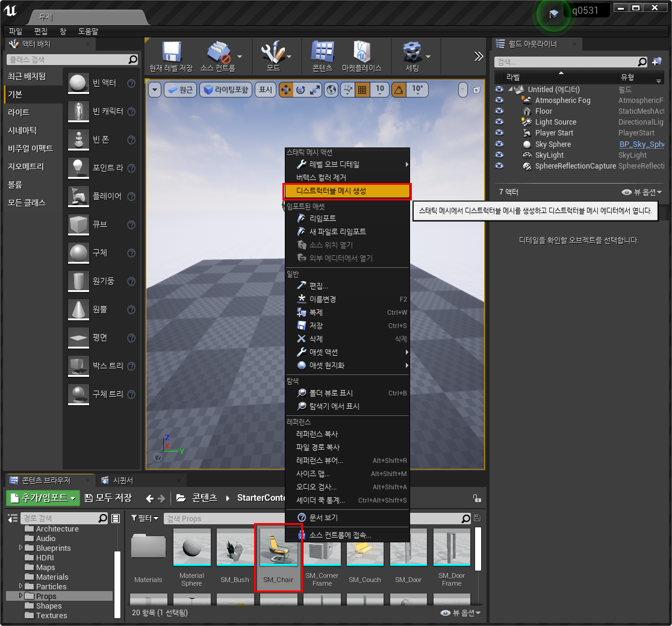Viewport: 672px width, 626px height.
Task: Select the SM_Couch asset thumbnail
Action: pyautogui.click(x=365, y=547)
